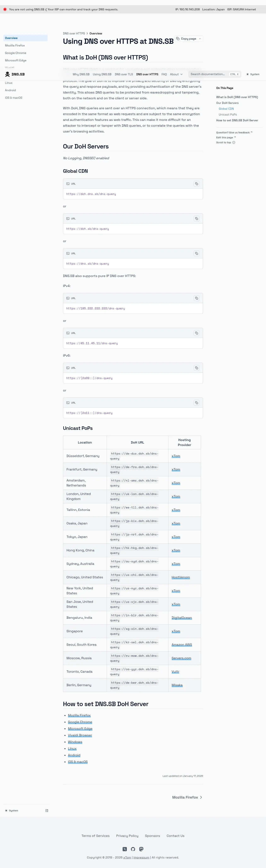Open iOS & macOS in the left sidebar
The image size is (266, 868).
(x=25, y=98)
